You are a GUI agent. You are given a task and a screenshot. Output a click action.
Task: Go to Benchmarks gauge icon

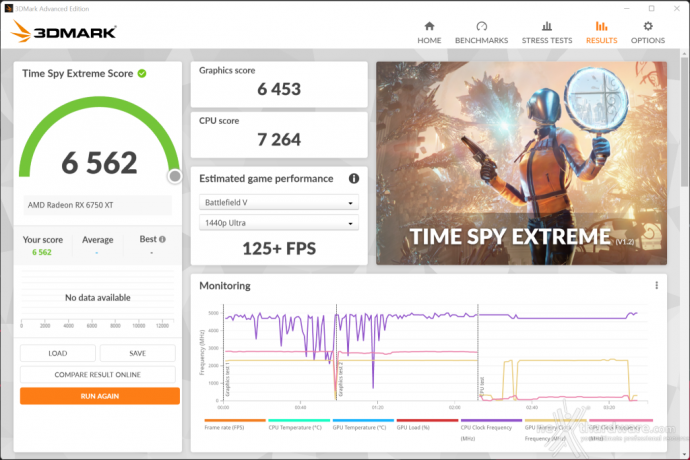click(481, 26)
